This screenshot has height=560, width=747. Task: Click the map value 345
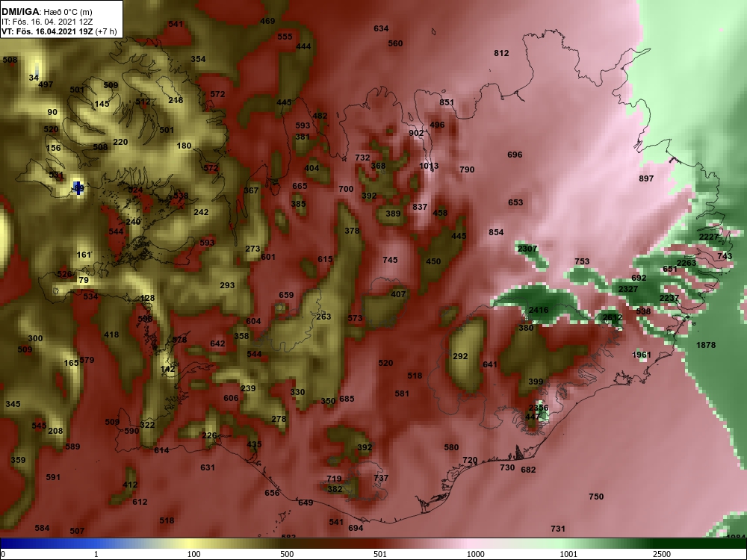[13, 404]
